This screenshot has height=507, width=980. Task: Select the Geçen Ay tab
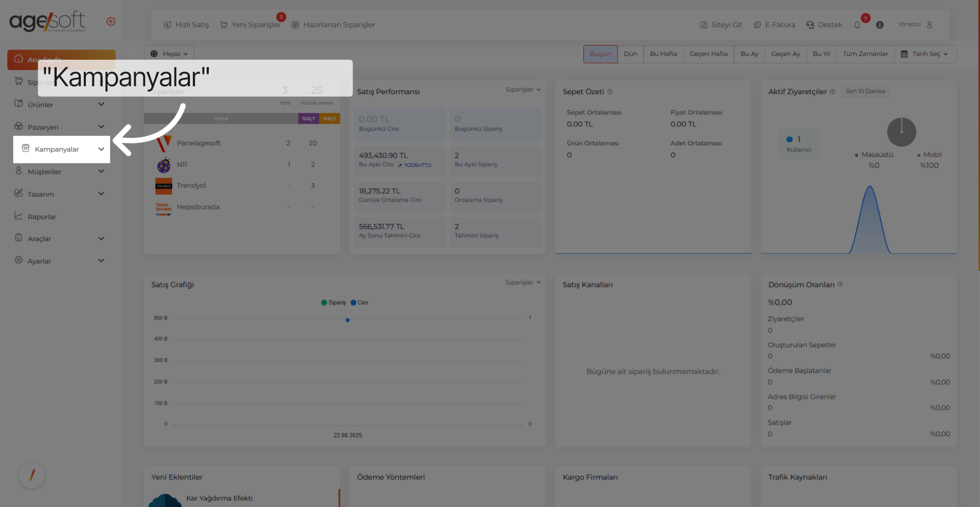click(786, 54)
